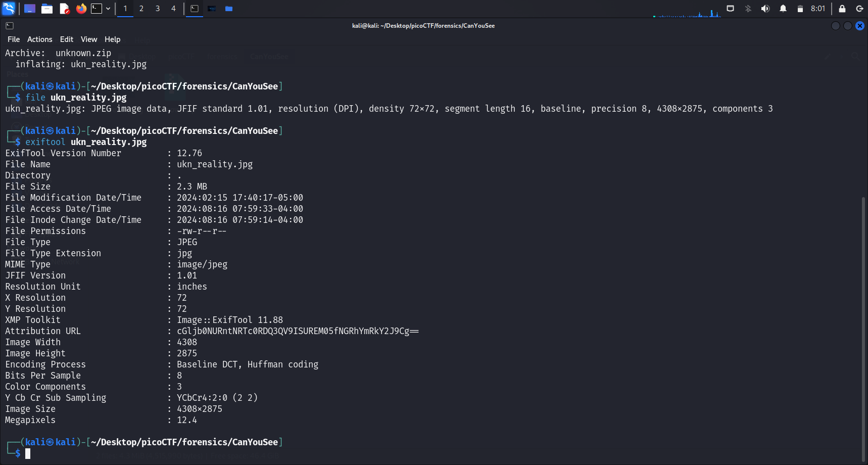Click the show desktop icon

[x=30, y=9]
